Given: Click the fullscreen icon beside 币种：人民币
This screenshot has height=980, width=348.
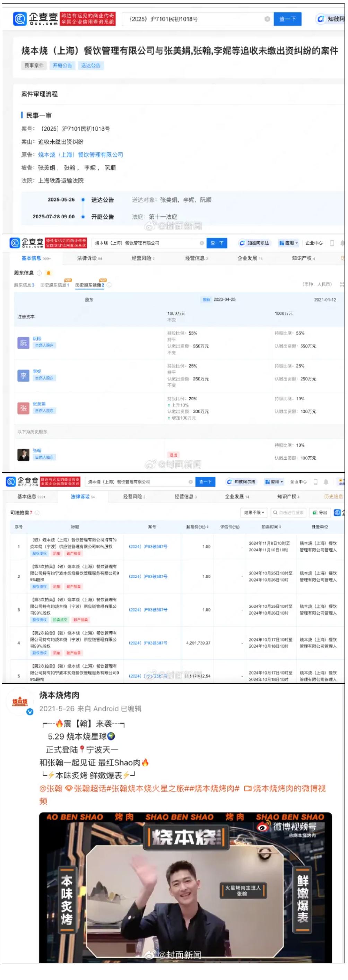Looking at the screenshot, I should (x=342, y=285).
